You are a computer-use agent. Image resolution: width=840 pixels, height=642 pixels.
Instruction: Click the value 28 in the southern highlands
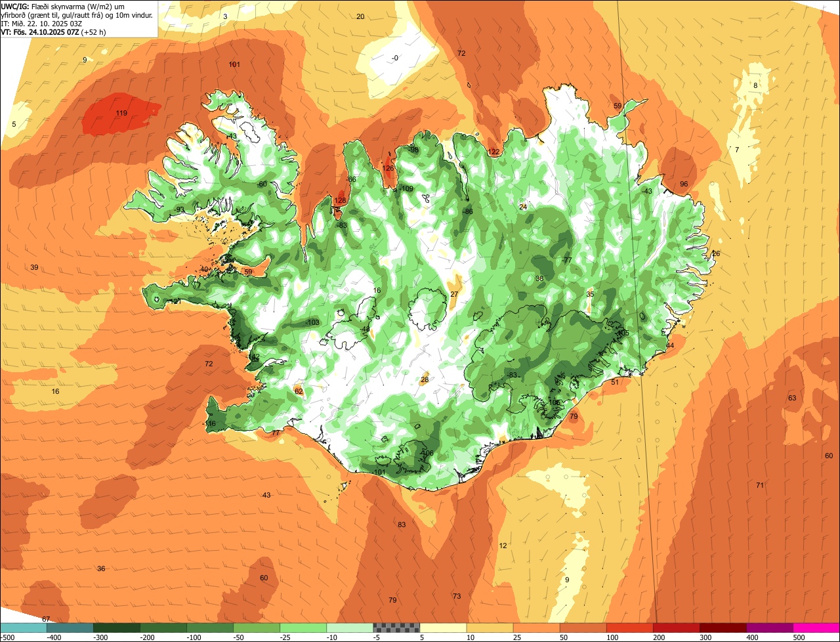pos(425,379)
